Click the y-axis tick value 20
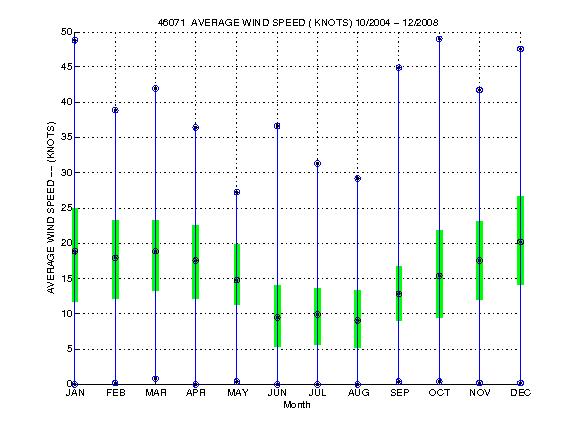 (66, 243)
